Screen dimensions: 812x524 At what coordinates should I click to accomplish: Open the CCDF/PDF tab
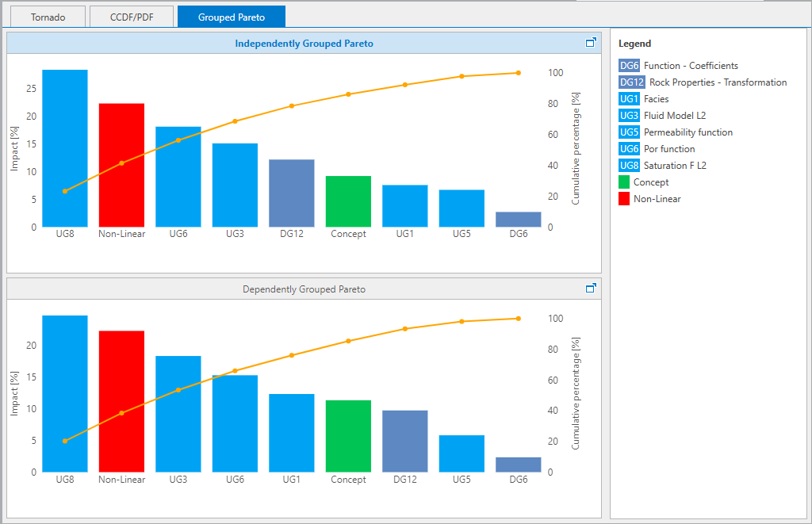(131, 17)
